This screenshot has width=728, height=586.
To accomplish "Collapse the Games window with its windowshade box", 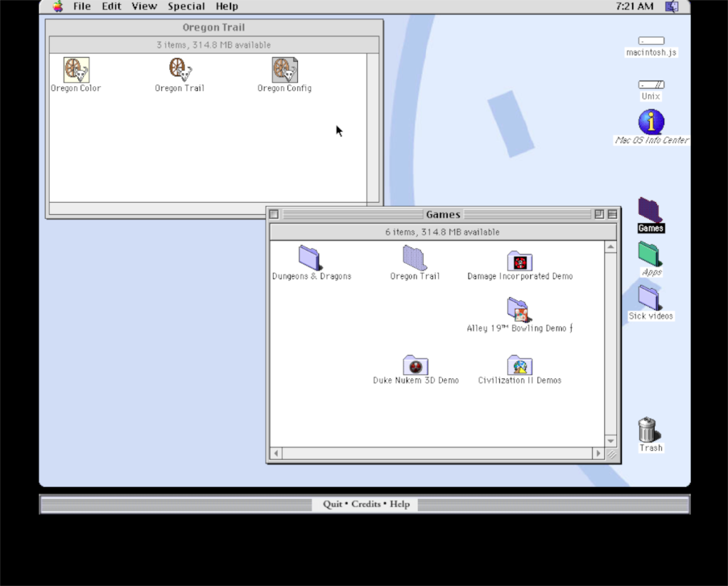I will coord(612,214).
